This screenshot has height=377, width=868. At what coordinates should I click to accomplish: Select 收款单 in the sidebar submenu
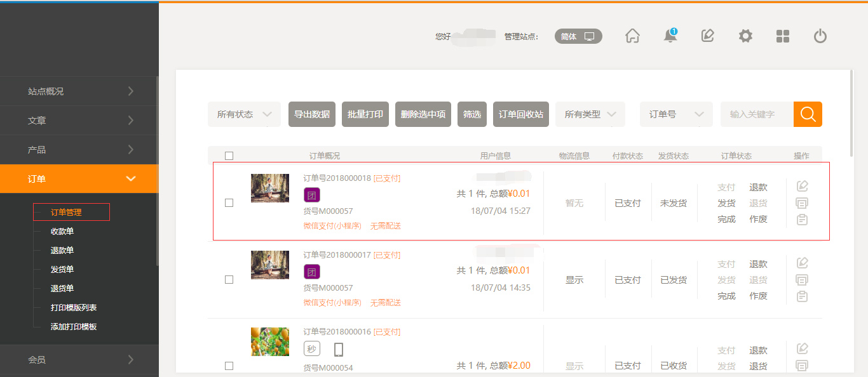point(62,231)
